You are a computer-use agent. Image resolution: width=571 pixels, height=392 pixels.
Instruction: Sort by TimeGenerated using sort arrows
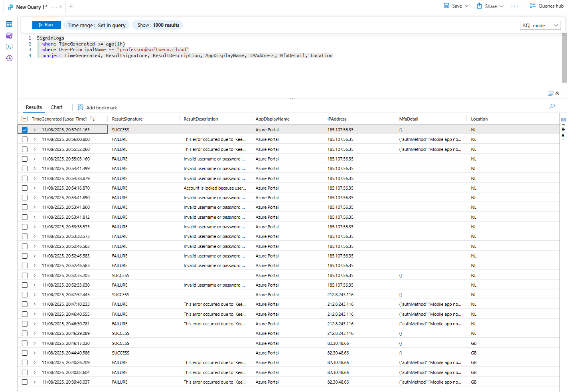(93, 119)
